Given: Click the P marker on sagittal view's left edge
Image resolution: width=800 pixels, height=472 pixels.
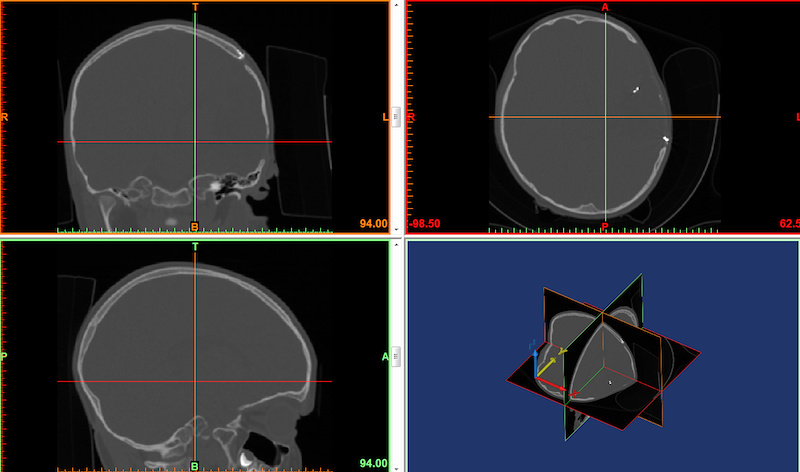Looking at the screenshot, I should pos(5,356).
